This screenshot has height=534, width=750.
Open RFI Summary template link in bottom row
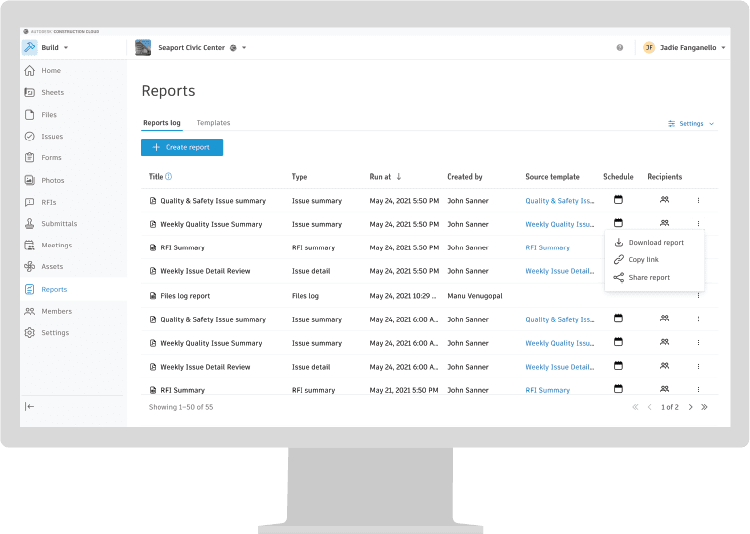coord(547,390)
